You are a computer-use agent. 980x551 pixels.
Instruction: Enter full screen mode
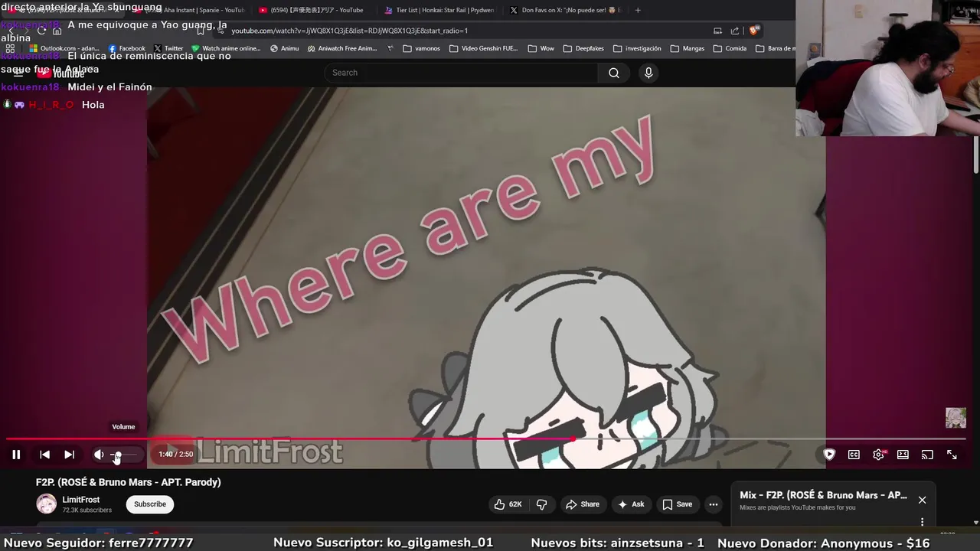pos(952,455)
